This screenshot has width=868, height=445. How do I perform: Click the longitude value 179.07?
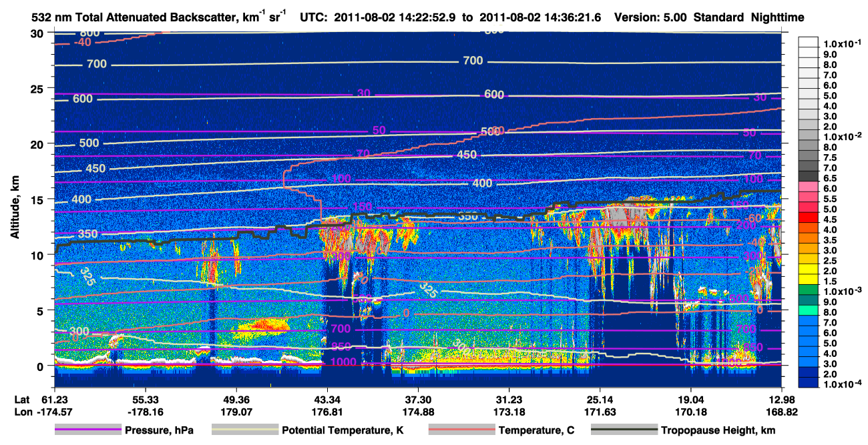coord(236,412)
